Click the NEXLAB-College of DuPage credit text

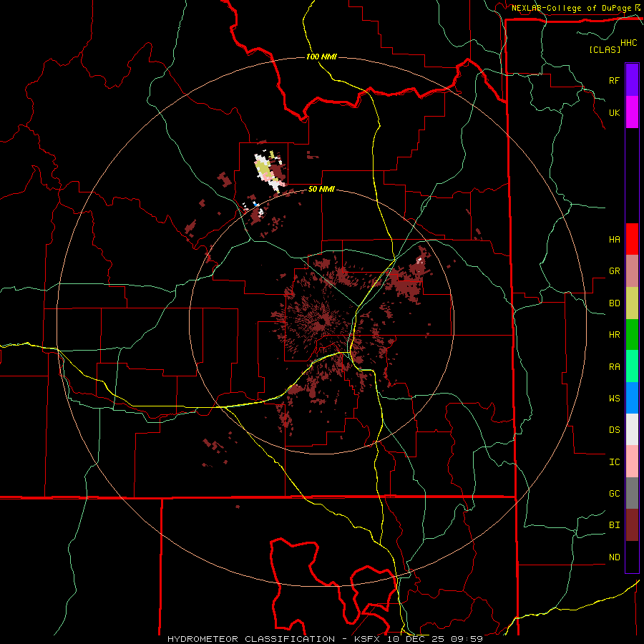[571, 8]
